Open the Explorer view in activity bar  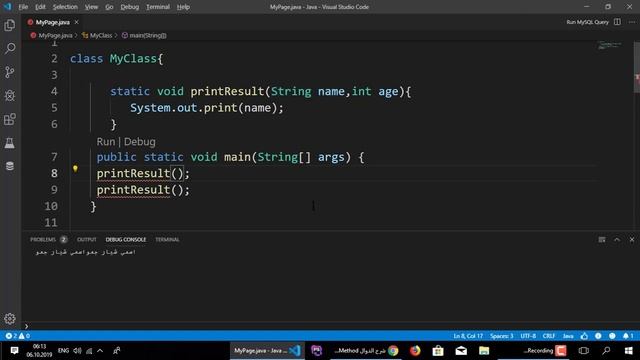pyautogui.click(x=10, y=25)
